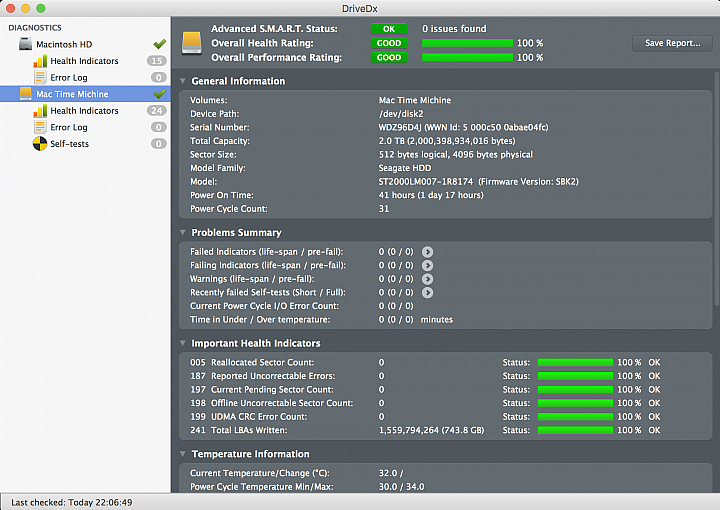Click 'Last checked: Today 22:06:49' status text

coord(72,502)
